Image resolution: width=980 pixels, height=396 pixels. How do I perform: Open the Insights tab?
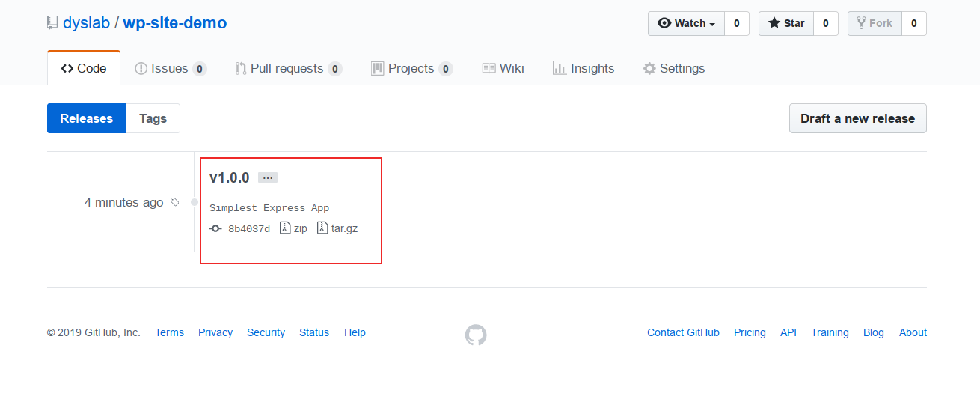click(x=584, y=68)
